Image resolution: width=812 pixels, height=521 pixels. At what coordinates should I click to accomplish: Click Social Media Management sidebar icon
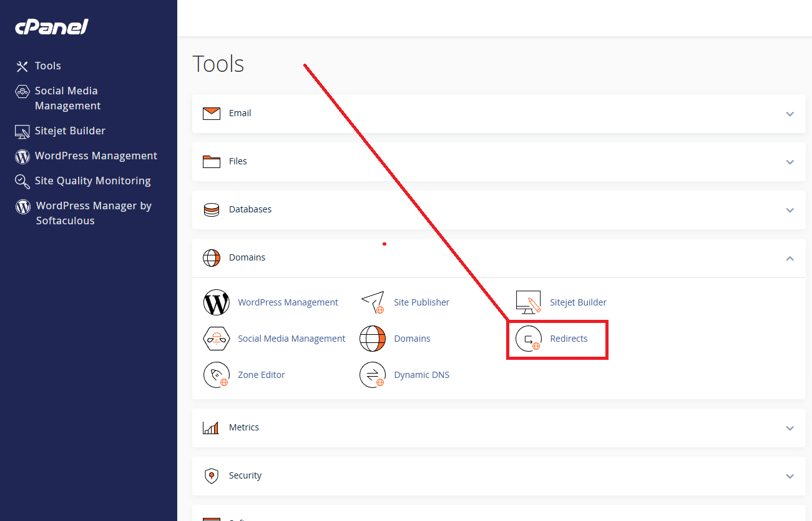tap(22, 91)
